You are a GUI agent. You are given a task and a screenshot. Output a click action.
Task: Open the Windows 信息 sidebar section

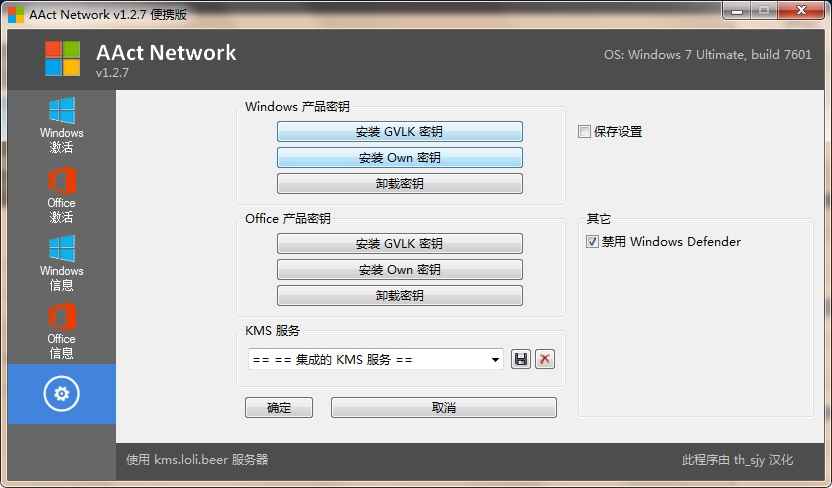click(x=62, y=263)
